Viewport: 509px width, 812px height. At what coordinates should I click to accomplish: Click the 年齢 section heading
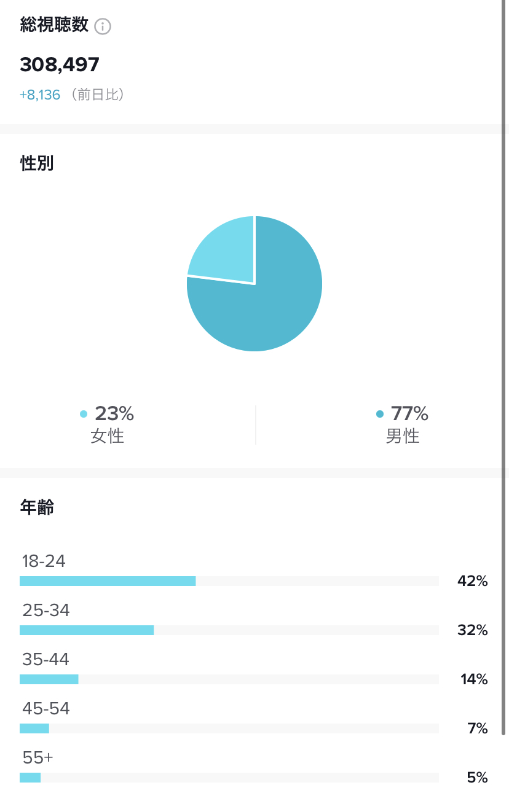click(37, 507)
